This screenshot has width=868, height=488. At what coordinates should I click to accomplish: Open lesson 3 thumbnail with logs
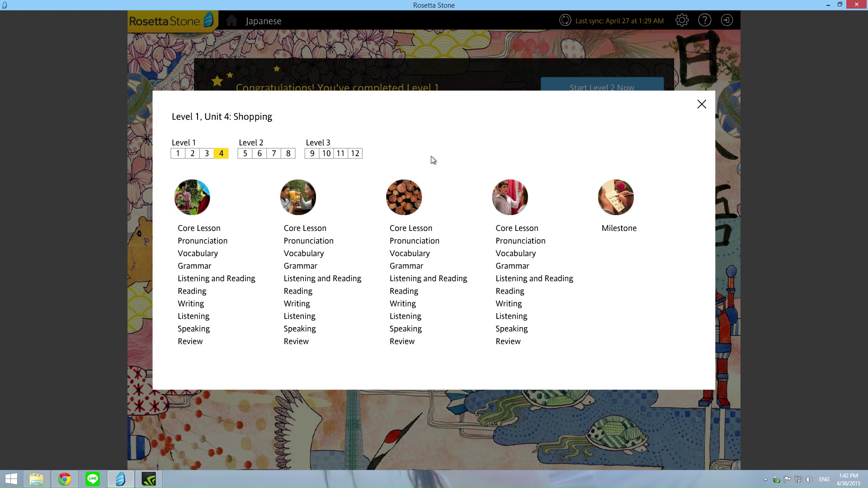click(404, 197)
